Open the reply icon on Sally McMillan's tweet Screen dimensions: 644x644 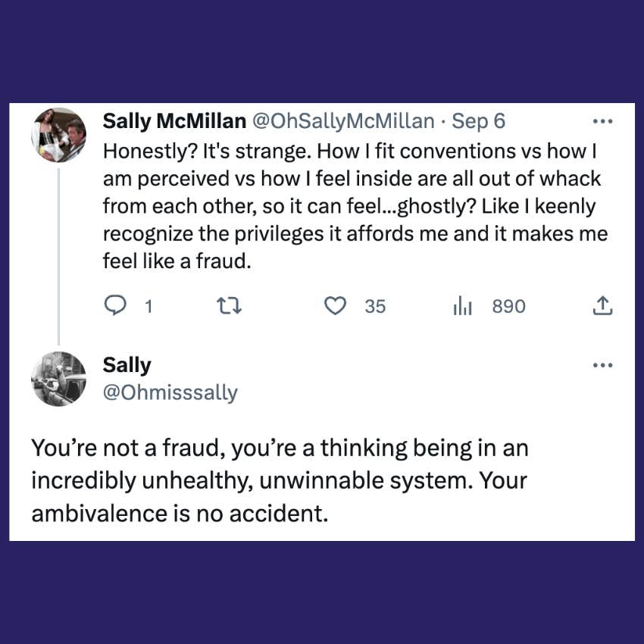point(115,306)
